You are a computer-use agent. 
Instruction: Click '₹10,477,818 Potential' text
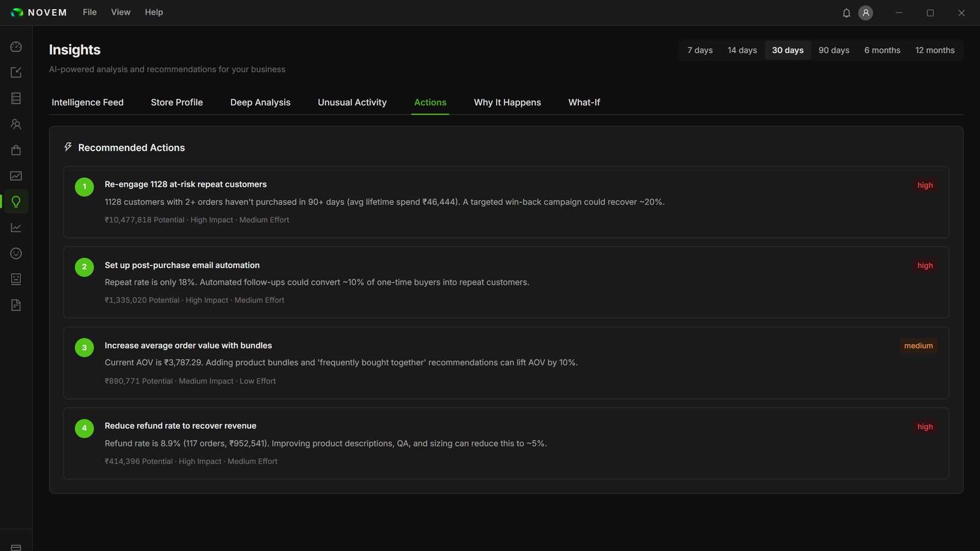[145, 220]
